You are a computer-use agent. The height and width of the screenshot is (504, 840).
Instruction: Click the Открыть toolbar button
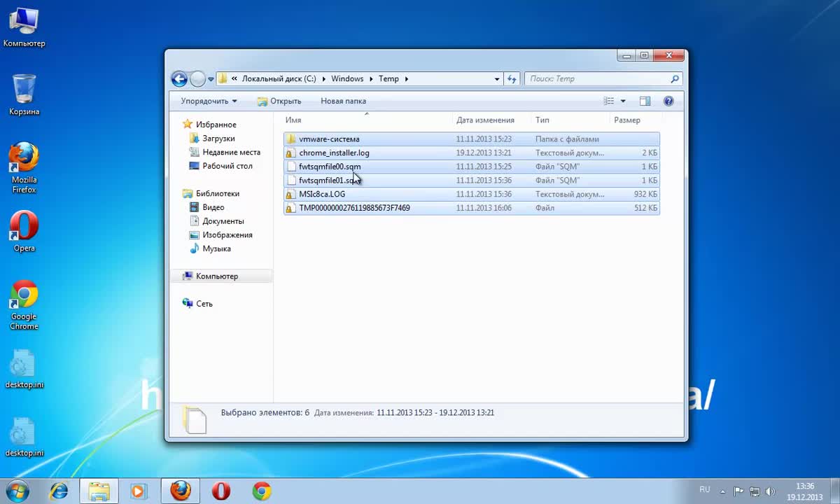tap(279, 101)
